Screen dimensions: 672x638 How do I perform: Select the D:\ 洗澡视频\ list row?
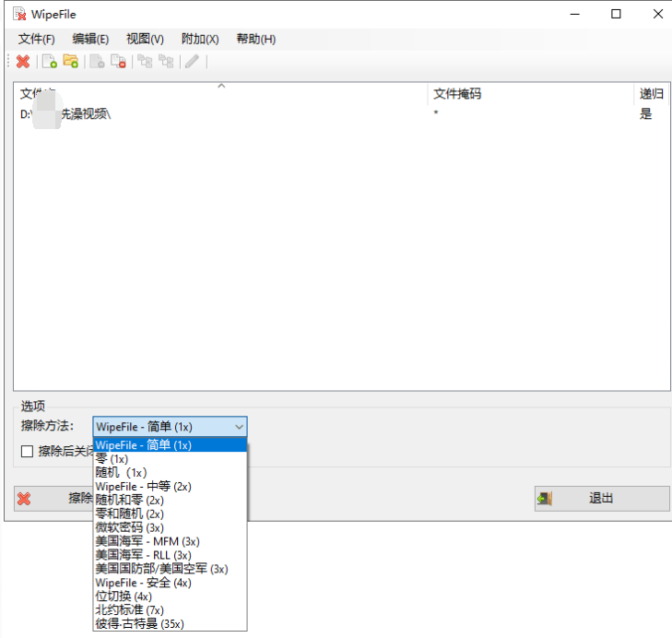tap(342, 114)
